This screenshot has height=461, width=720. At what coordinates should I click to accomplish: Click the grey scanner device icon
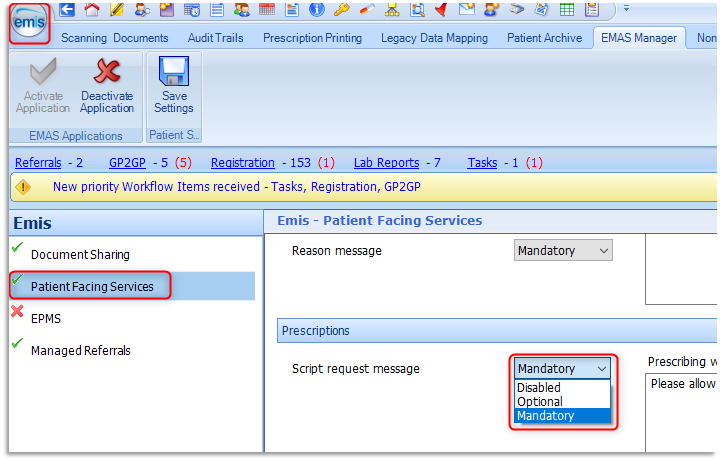coord(517,9)
